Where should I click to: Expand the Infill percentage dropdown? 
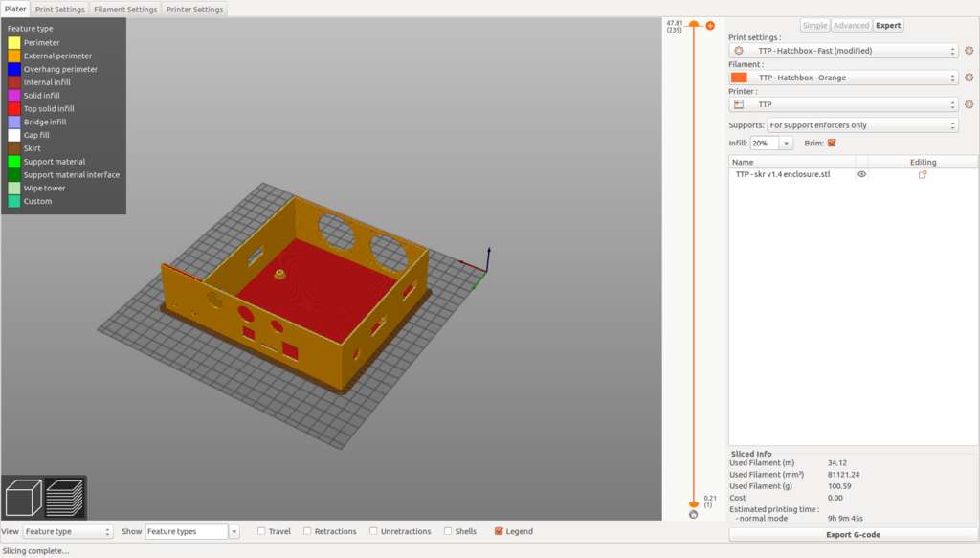(787, 143)
